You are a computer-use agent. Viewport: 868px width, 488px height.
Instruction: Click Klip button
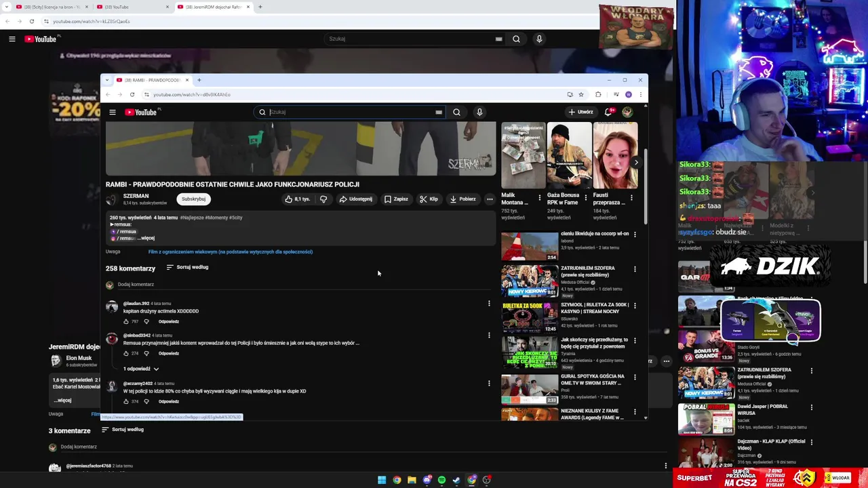point(429,199)
